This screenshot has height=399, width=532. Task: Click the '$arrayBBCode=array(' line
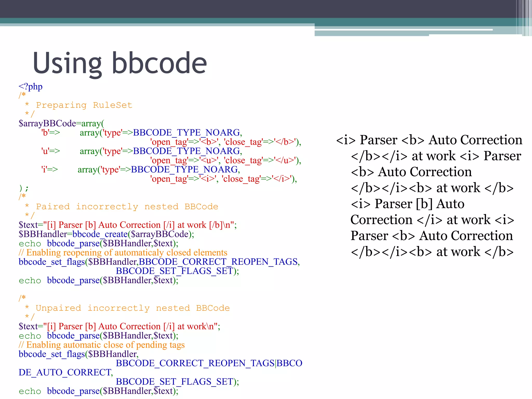61,123
